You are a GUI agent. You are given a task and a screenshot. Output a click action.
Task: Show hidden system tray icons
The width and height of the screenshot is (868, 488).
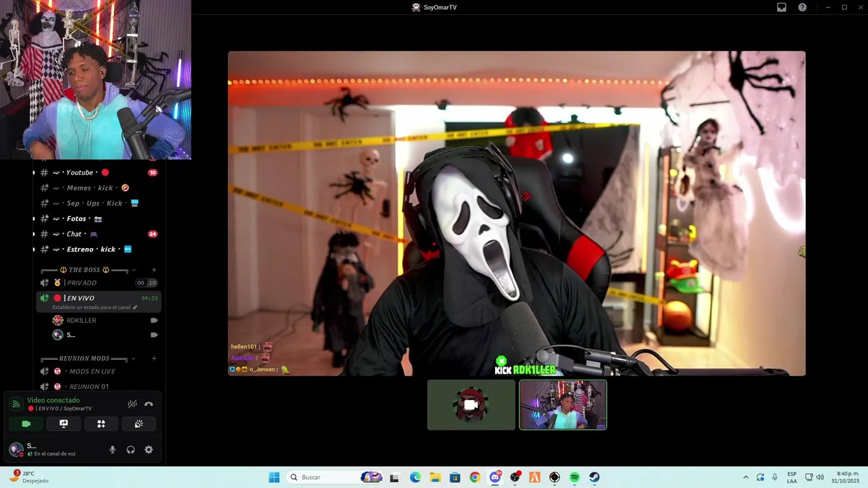(x=746, y=477)
